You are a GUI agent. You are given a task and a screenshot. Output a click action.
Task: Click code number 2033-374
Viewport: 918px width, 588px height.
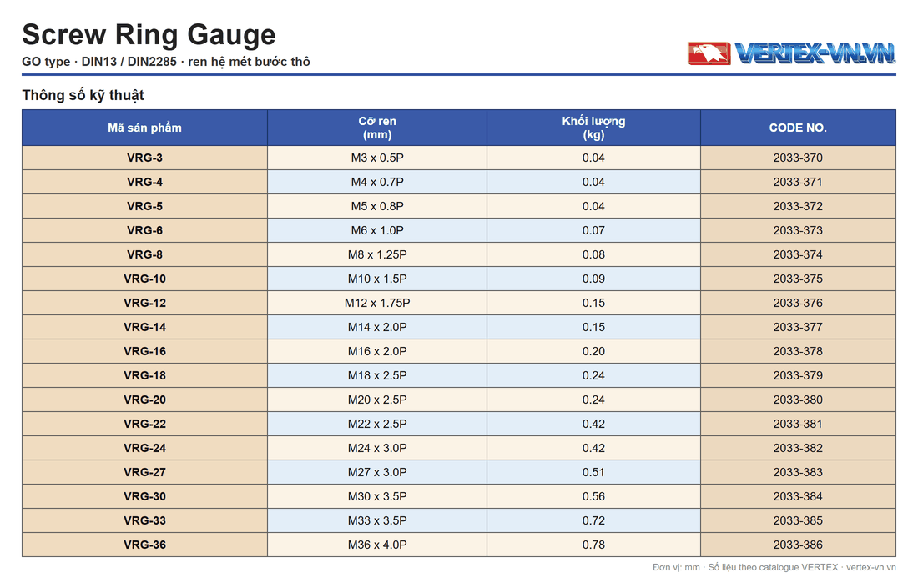click(798, 254)
